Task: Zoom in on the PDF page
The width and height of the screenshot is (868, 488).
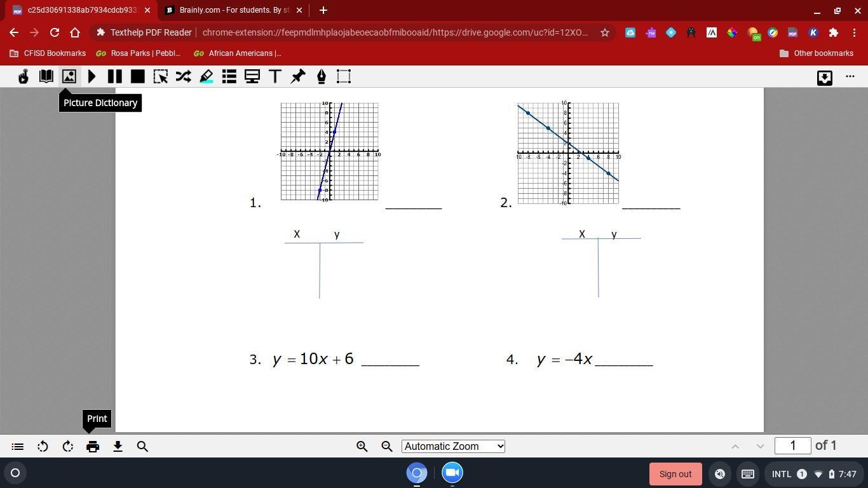Action: (362, 447)
